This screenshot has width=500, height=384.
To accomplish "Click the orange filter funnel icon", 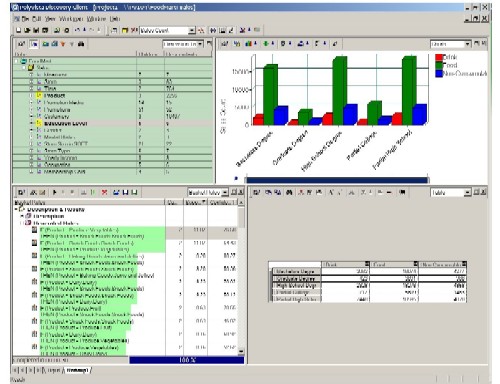I will click(x=63, y=44).
